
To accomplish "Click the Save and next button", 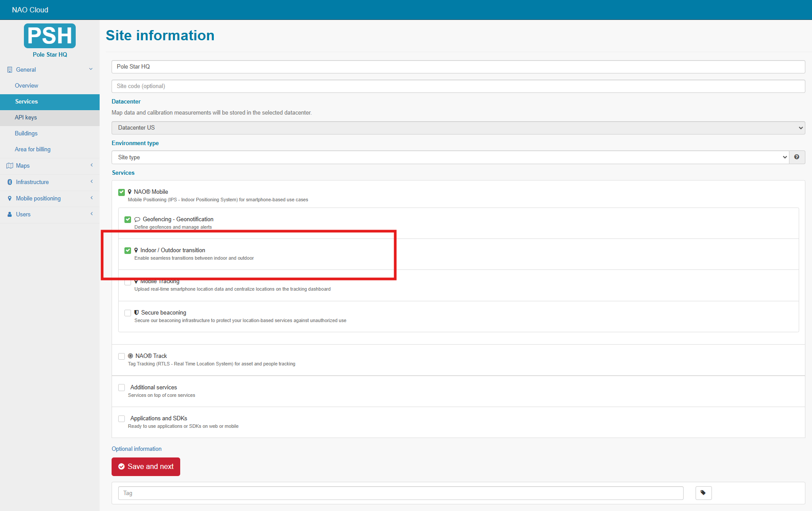I will 146,467.
